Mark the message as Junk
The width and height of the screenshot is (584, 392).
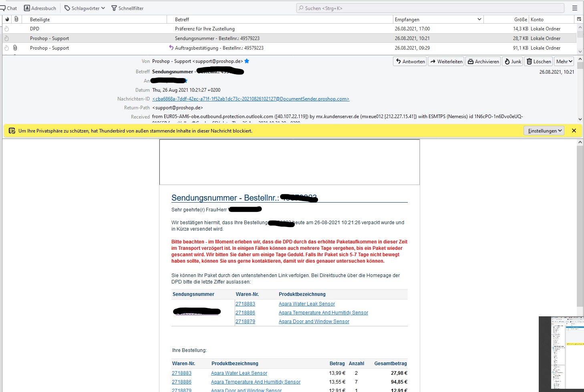coord(512,61)
